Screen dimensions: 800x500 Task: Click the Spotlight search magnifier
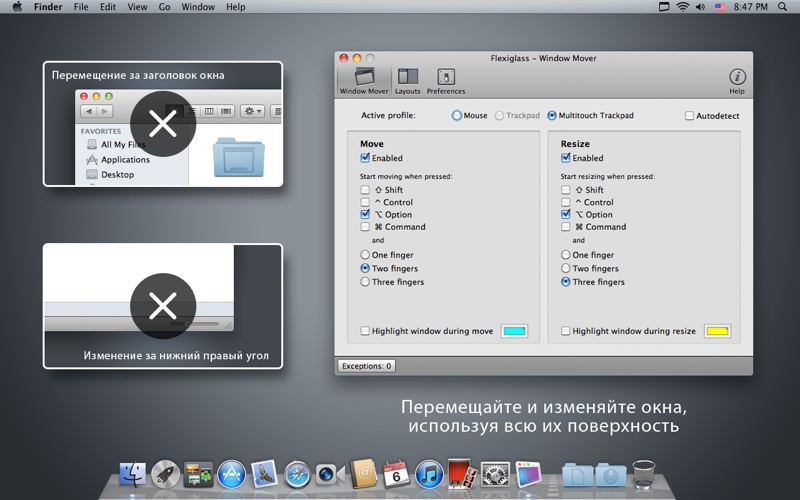[782, 7]
